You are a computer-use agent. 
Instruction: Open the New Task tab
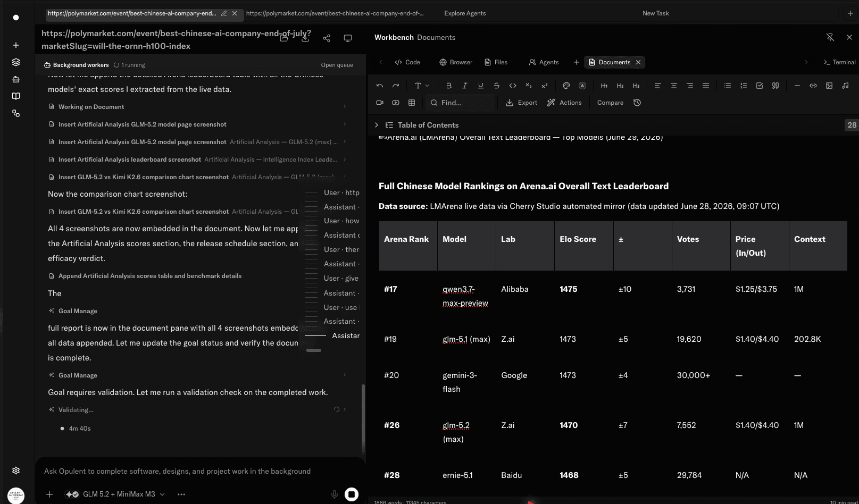coord(655,13)
